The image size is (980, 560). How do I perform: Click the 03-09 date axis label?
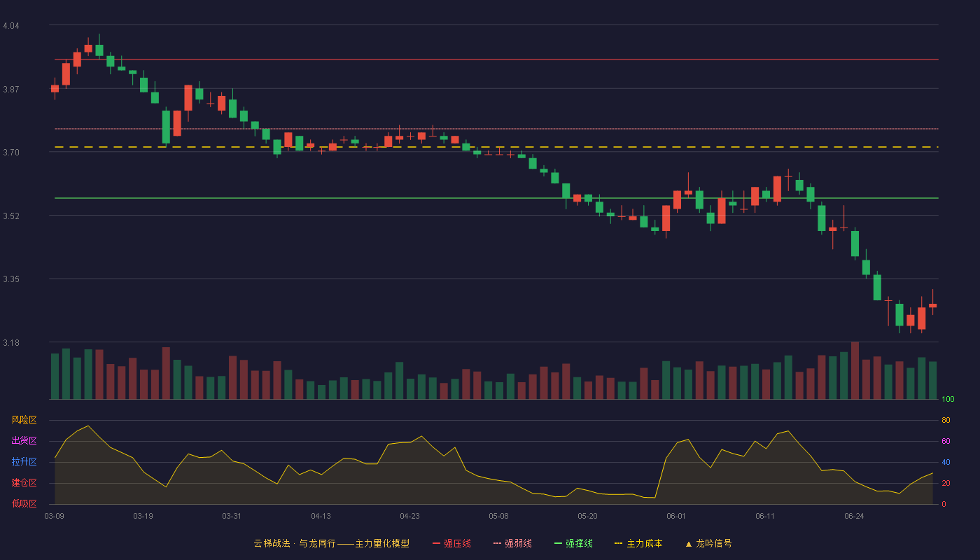pyautogui.click(x=54, y=516)
